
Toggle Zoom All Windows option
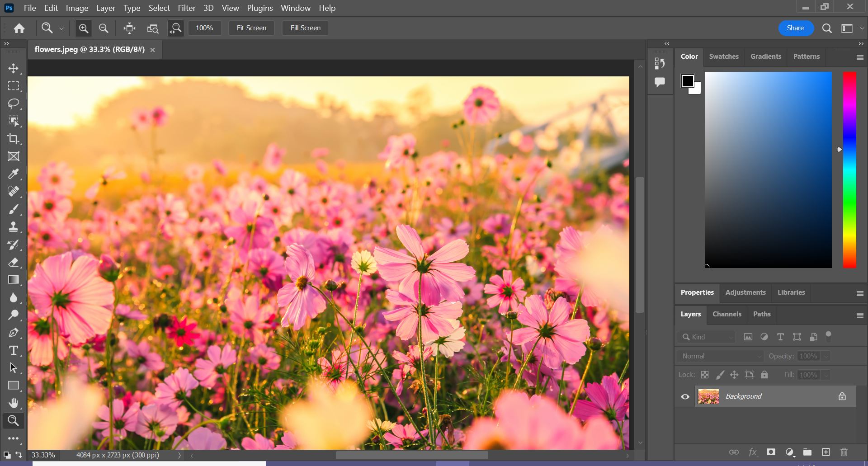coord(153,28)
